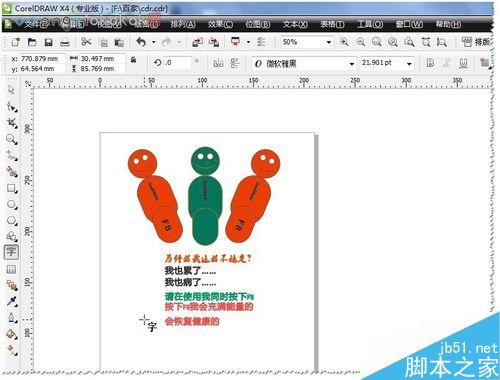Select the Freehand tool in toolbox
The image size is (500, 380).
12,155
